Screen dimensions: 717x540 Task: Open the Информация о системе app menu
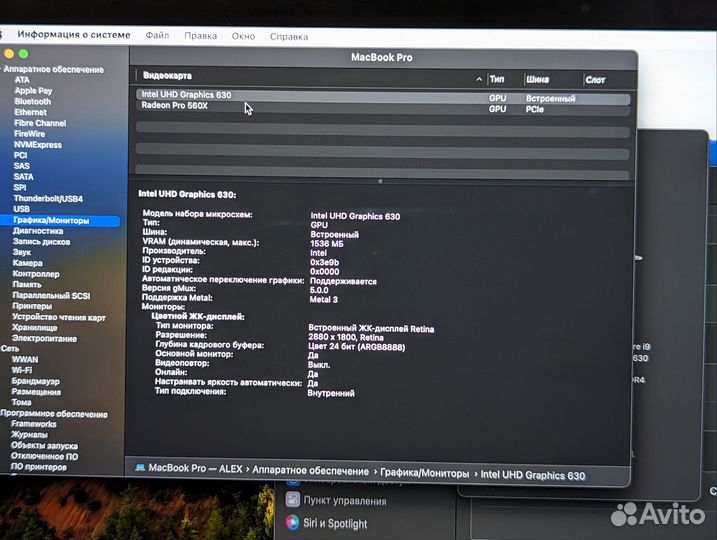pyautogui.click(x=74, y=34)
